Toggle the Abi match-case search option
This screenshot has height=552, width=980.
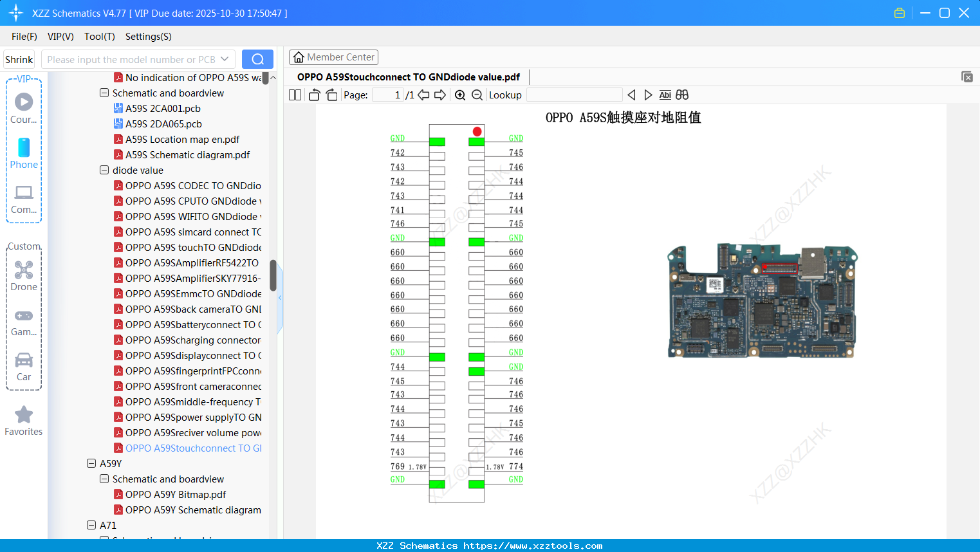tap(665, 95)
